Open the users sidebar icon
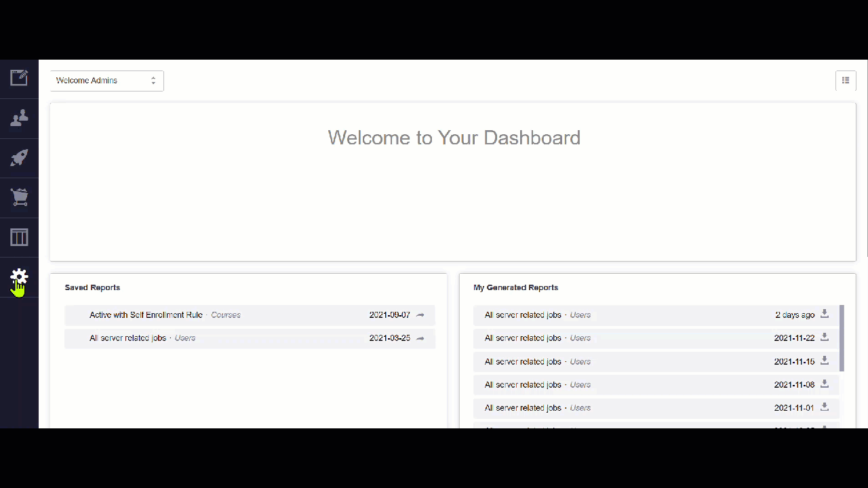868x488 pixels. (x=19, y=118)
